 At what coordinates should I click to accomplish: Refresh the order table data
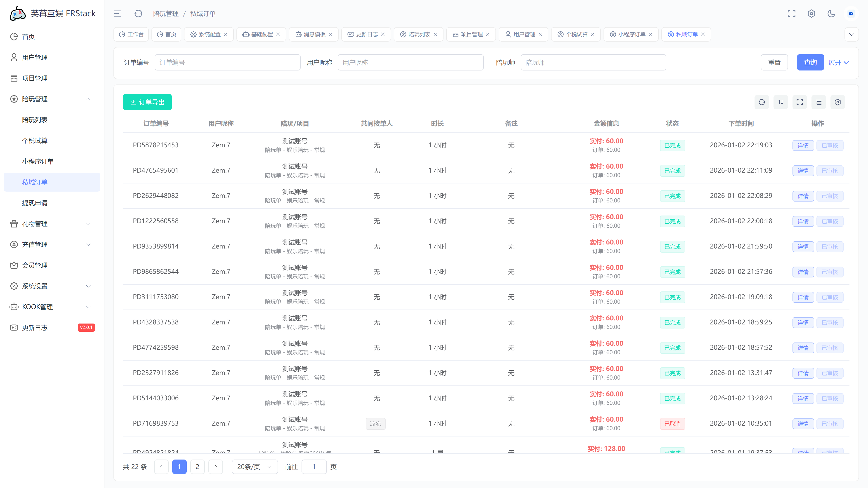[762, 102]
